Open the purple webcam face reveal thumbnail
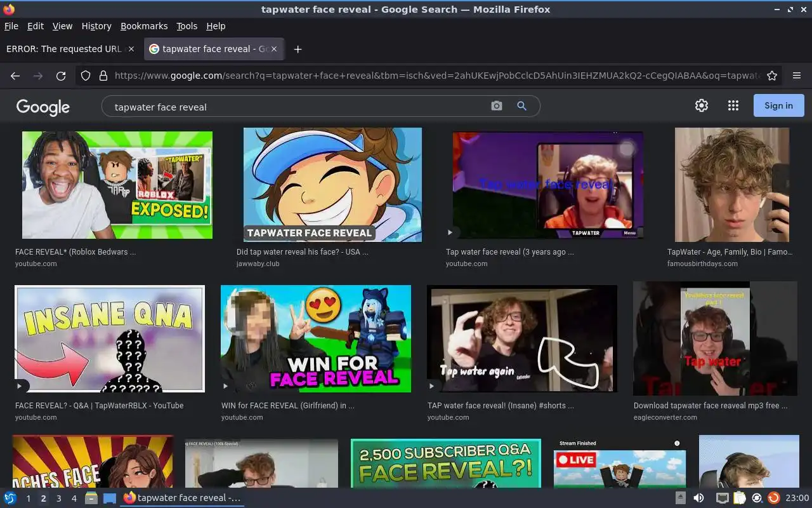 547,185
